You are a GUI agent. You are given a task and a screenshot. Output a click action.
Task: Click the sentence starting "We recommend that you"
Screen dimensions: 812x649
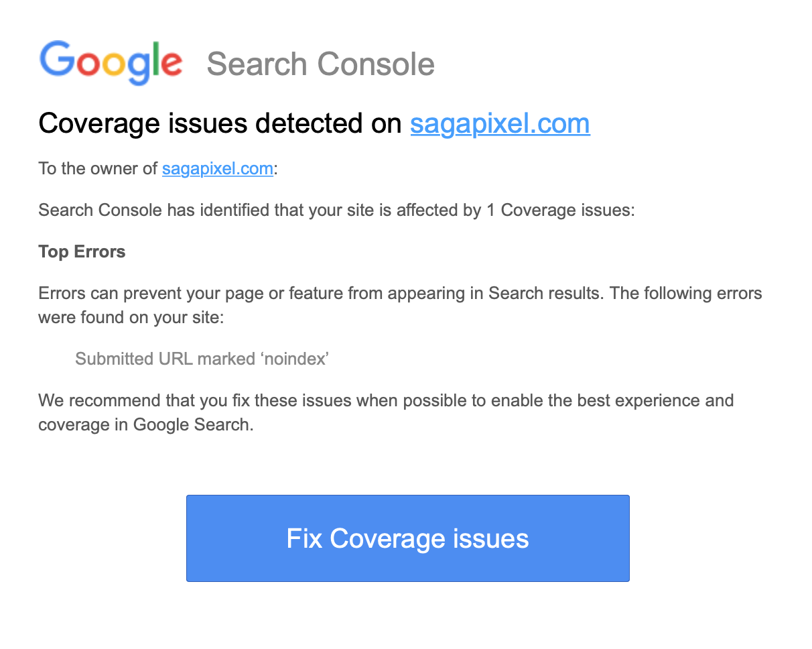tap(386, 412)
